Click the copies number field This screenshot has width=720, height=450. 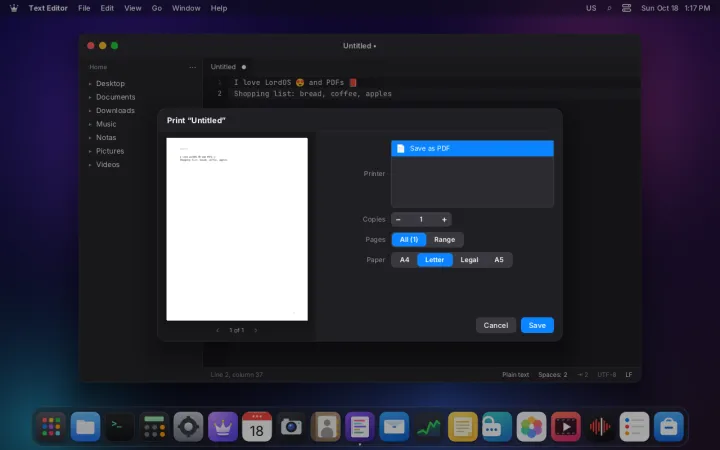point(421,219)
